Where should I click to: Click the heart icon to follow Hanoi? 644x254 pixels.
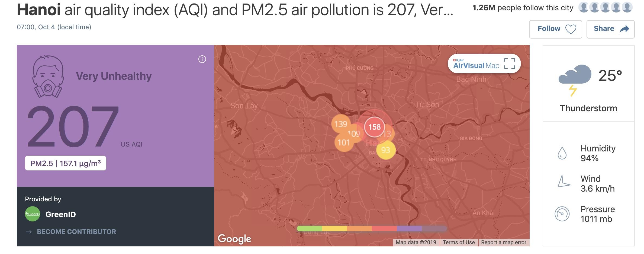tap(571, 29)
